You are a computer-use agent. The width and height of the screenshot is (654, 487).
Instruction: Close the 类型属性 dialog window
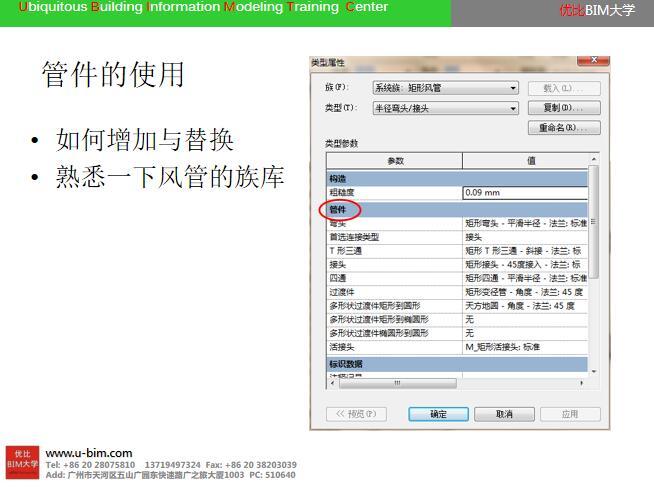593,61
